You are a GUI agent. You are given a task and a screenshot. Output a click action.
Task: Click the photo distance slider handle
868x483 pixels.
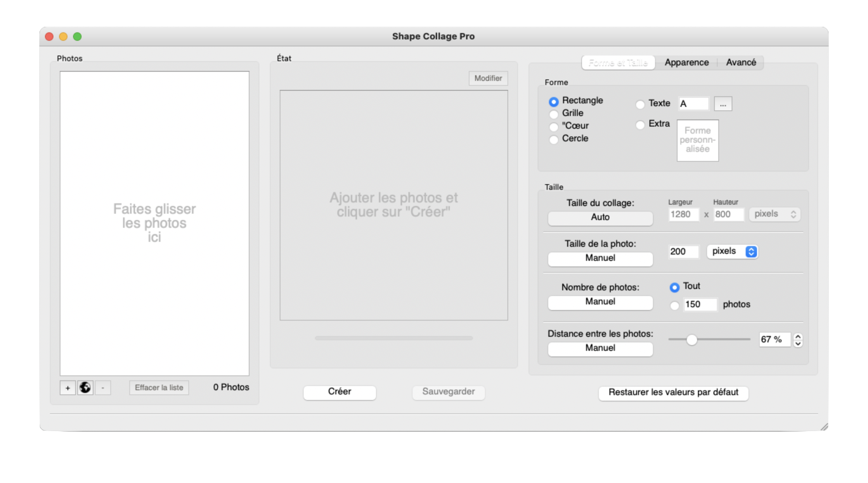(691, 340)
